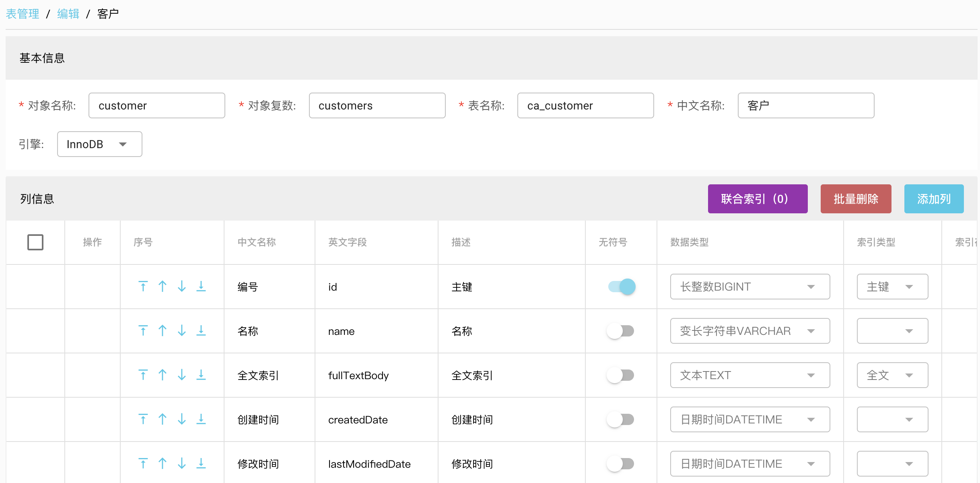980x483 pixels.
Task: Click the 批量删除 button
Action: 856,199
